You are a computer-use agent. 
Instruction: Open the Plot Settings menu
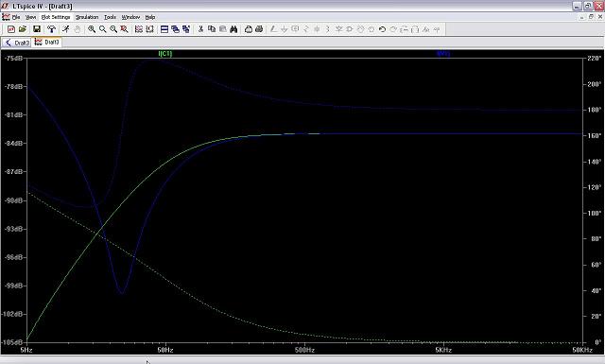(56, 17)
